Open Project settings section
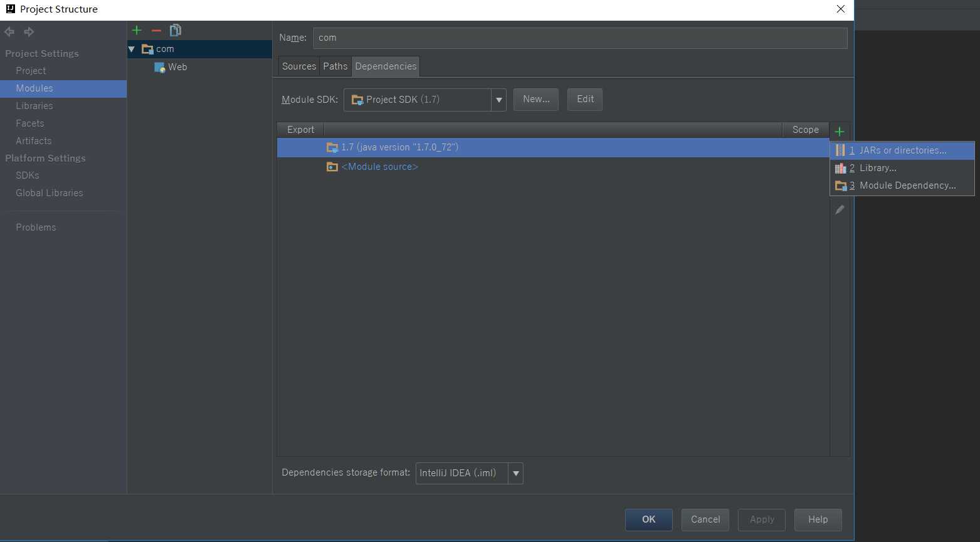The width and height of the screenshot is (980, 542). (31, 71)
